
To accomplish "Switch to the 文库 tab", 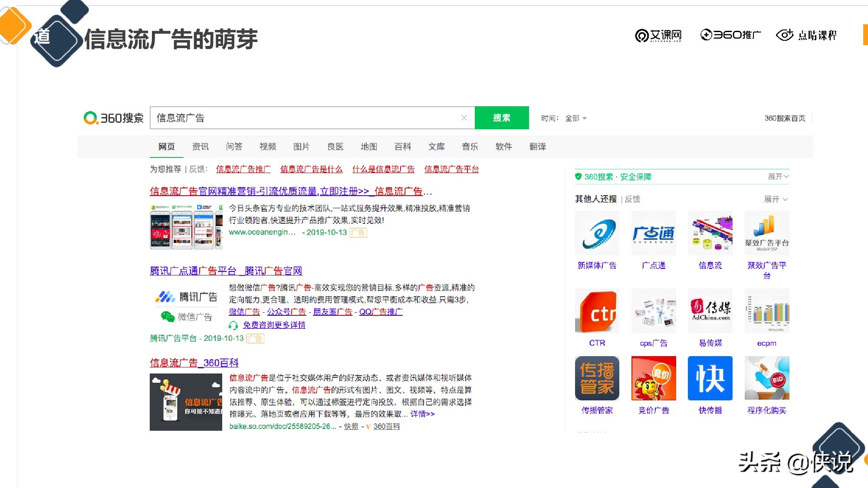I will pos(437,147).
